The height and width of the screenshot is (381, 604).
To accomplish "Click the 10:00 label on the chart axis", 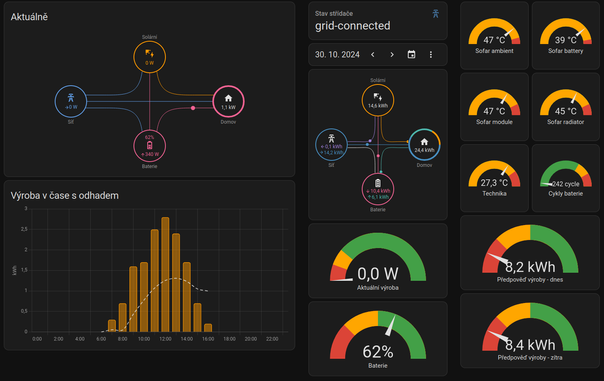I will (x=144, y=339).
